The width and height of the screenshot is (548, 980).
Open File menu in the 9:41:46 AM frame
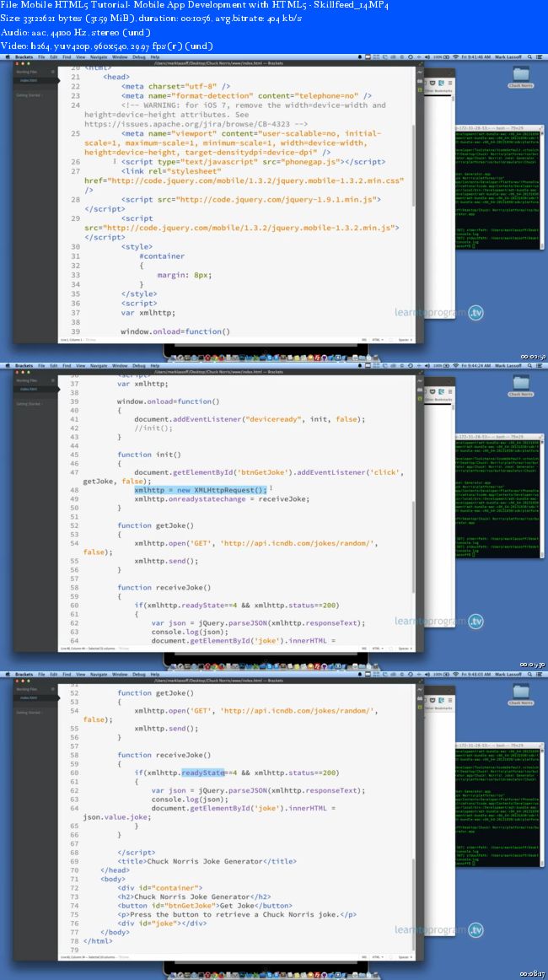coord(41,57)
